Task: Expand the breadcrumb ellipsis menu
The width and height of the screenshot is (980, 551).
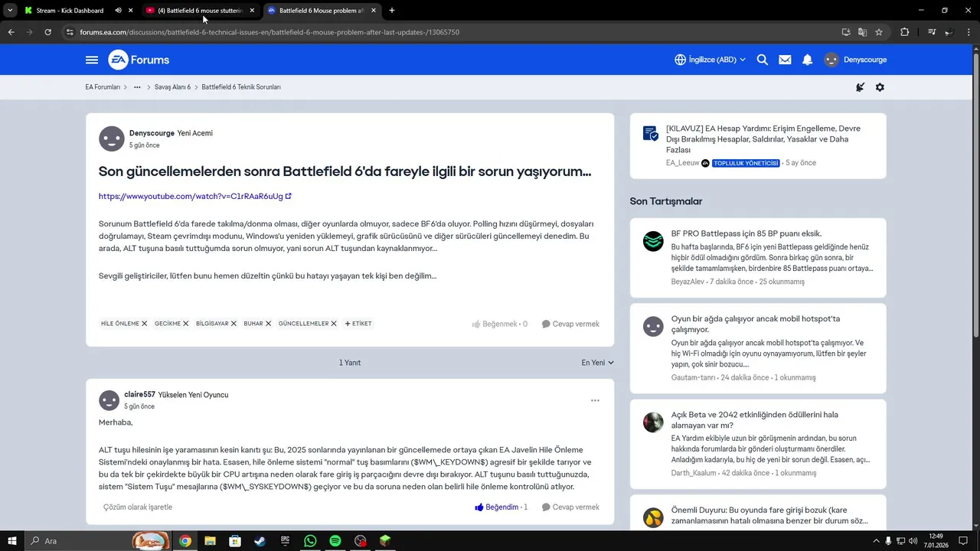Action: tap(137, 87)
